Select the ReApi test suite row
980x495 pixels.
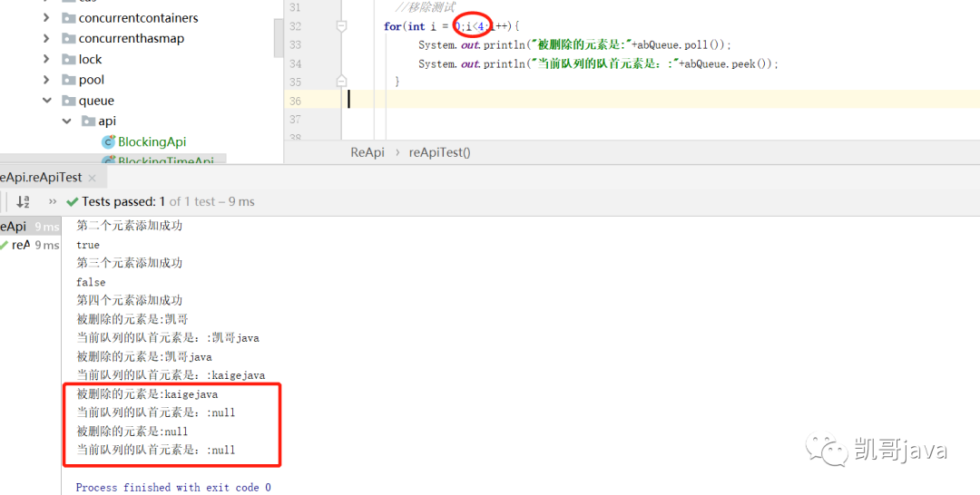[x=30, y=227]
